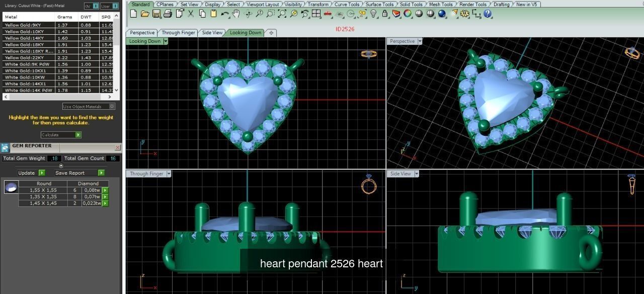Paste with the clipboard icon
Image resolution: width=644 pixels, height=294 pixels.
(x=213, y=14)
